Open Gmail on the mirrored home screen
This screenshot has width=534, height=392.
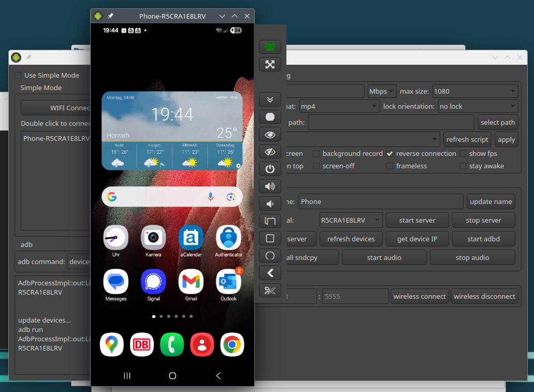click(x=191, y=282)
